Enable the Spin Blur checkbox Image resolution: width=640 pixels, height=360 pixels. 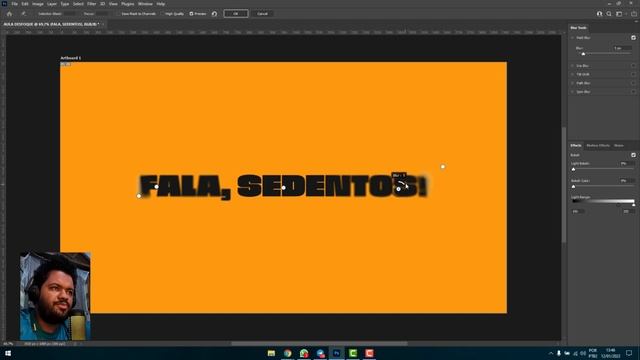[633, 92]
